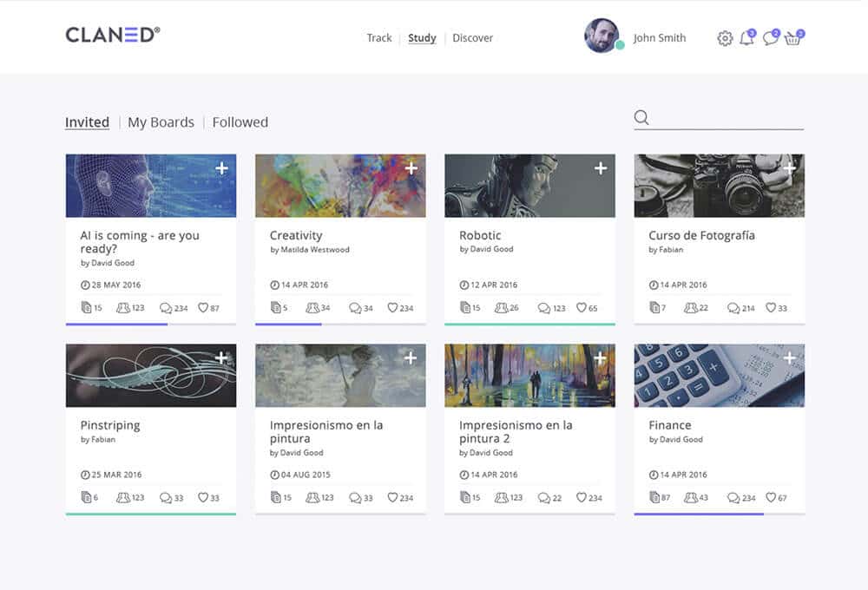
Task: Click members icon on Pinstriping card
Action: click(123, 497)
